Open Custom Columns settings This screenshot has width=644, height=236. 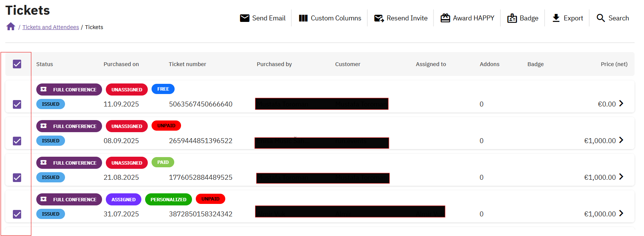(x=330, y=18)
